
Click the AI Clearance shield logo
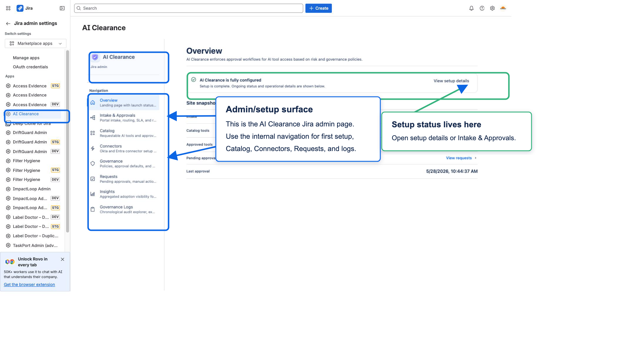tap(95, 57)
